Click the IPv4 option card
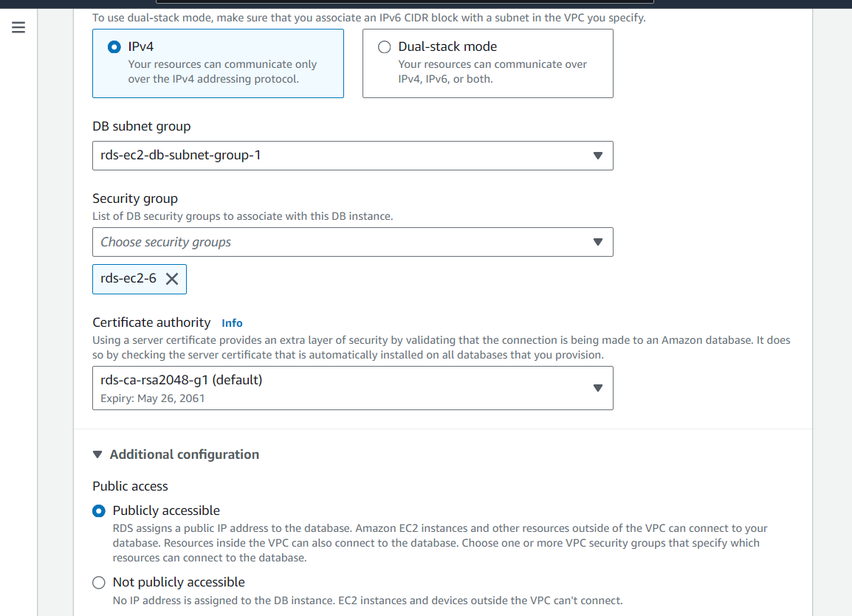This screenshot has height=616, width=852. [x=218, y=63]
